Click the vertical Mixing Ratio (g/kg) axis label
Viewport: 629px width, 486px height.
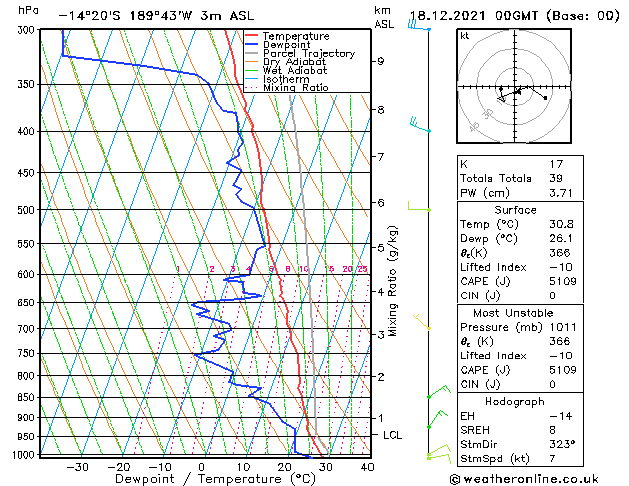[392, 281]
